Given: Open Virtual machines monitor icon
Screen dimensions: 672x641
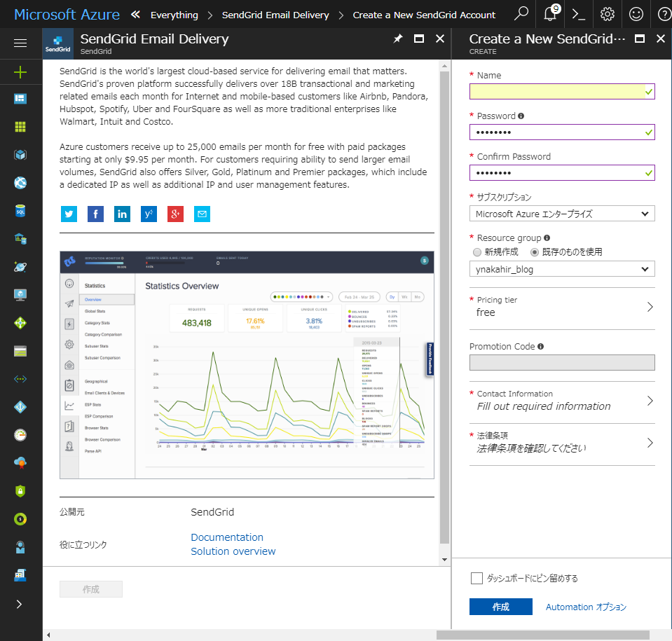Looking at the screenshot, I should (x=20, y=295).
